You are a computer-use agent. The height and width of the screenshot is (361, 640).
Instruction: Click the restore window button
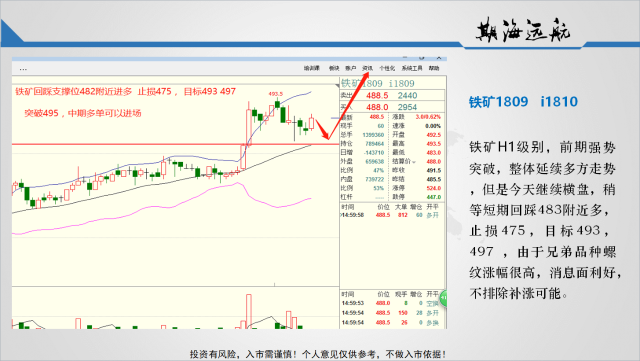click(422, 58)
